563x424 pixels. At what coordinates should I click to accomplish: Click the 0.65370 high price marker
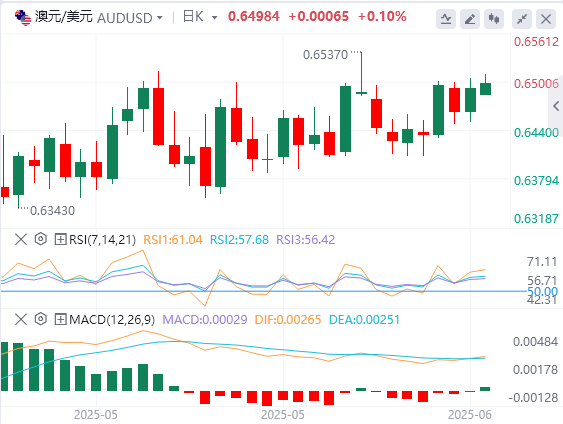pyautogui.click(x=325, y=55)
